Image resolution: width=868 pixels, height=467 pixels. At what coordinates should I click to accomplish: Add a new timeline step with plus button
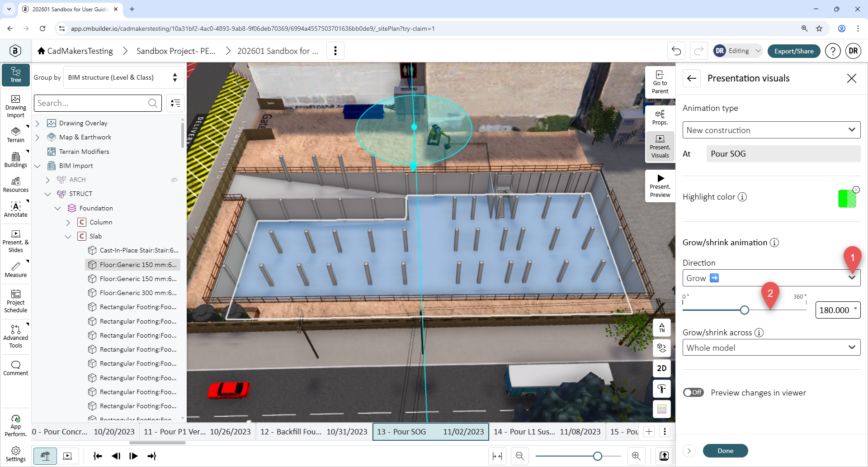tap(649, 432)
